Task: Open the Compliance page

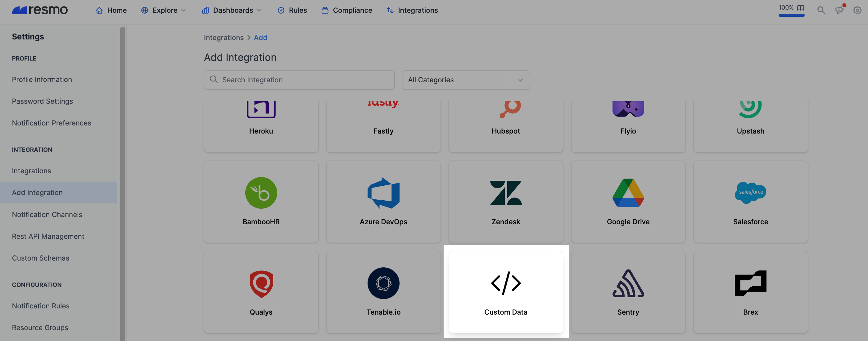Action: coord(347,10)
